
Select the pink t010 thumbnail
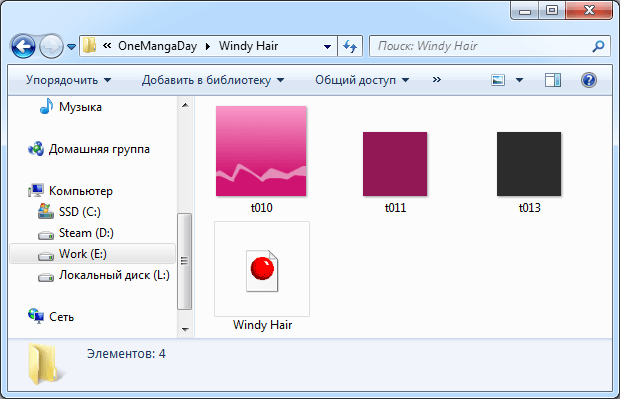[261, 151]
